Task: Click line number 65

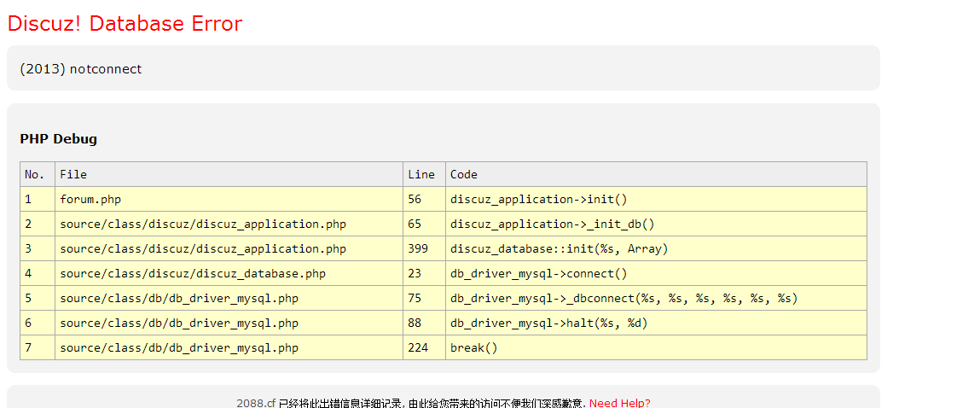Action: tap(425, 224)
